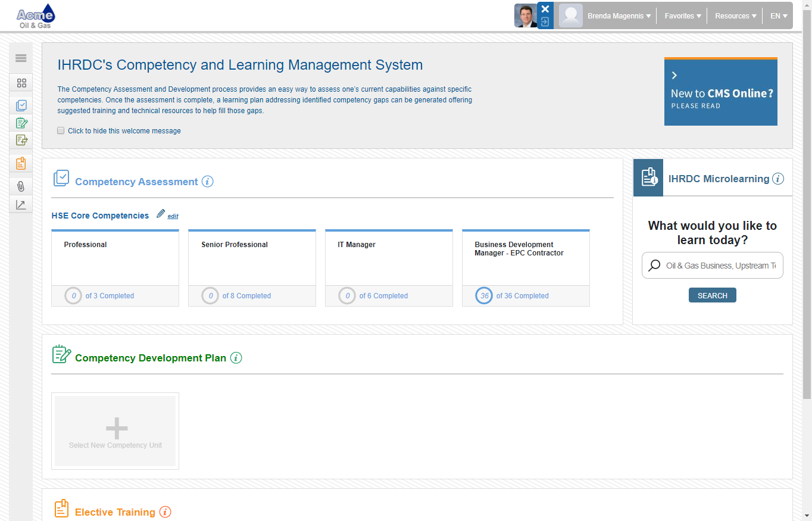Click the IHRDC Microlearning header icon
The width and height of the screenshot is (812, 521).
[648, 177]
